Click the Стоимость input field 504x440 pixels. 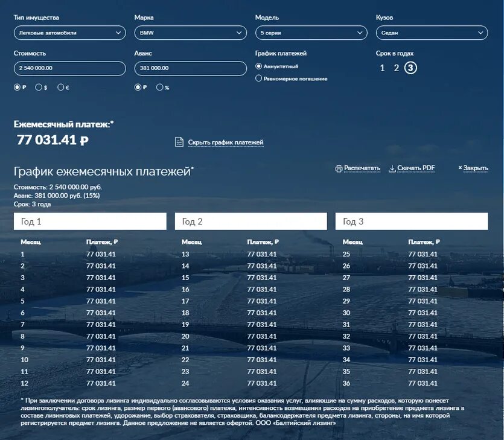(x=70, y=68)
